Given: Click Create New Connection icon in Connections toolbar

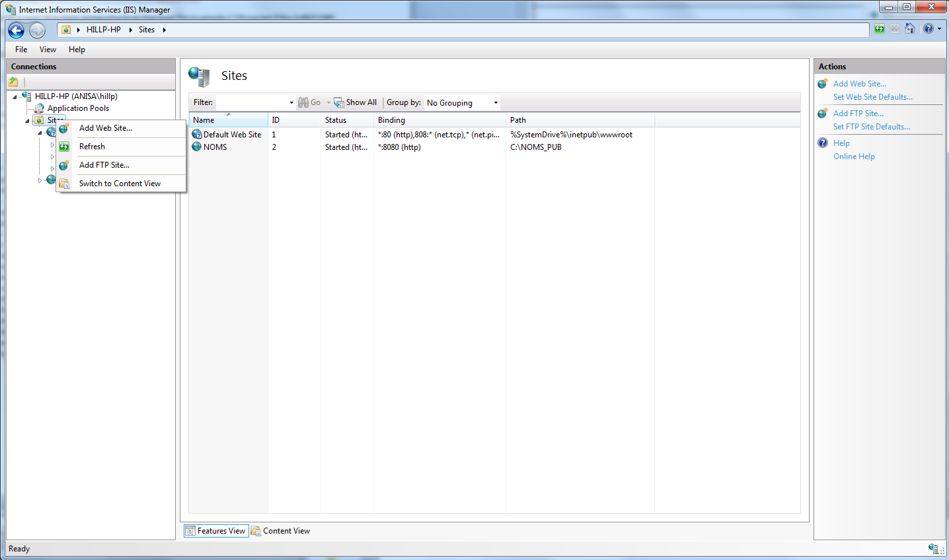Looking at the screenshot, I should click(13, 82).
